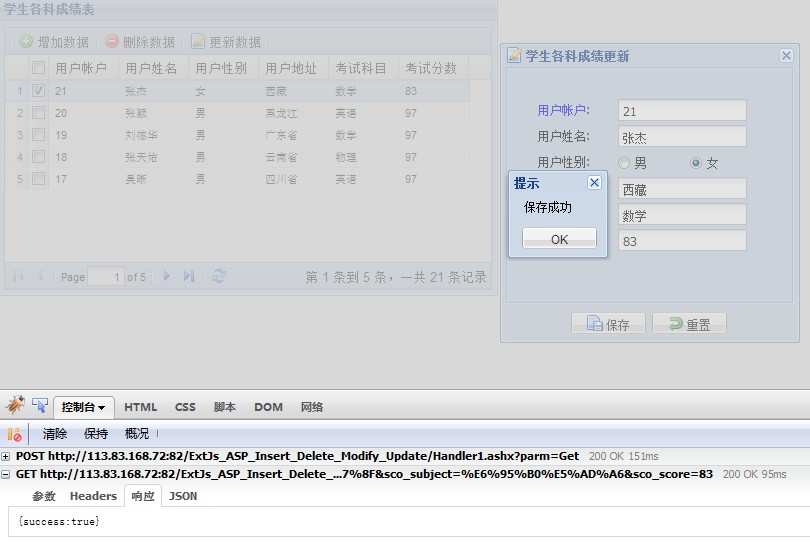Click the edit icon beside 学生各科成绩更新 title
Image resolution: width=810 pixels, height=542 pixels.
pyautogui.click(x=514, y=55)
